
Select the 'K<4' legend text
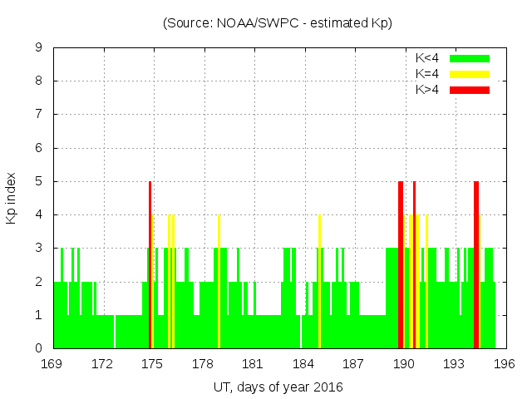(427, 58)
